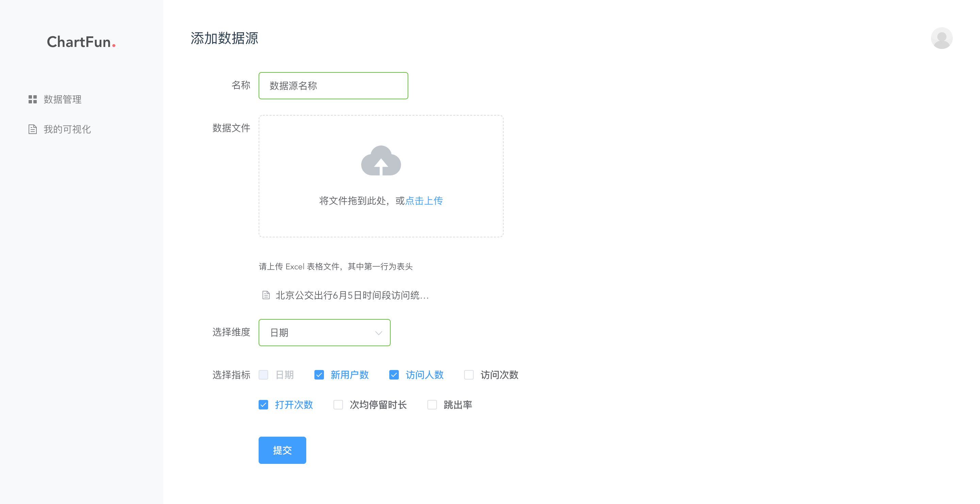Check the 跳出率 indicator
980x504 pixels.
coord(432,405)
